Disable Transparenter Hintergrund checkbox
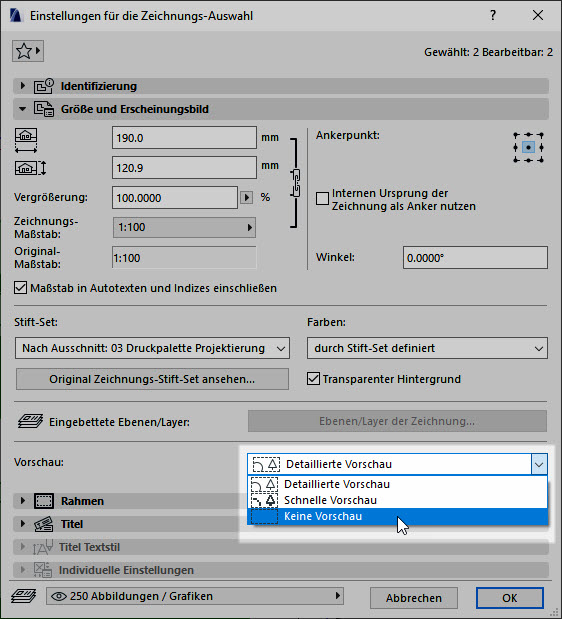Screen dimensions: 562x619 (x=313, y=379)
